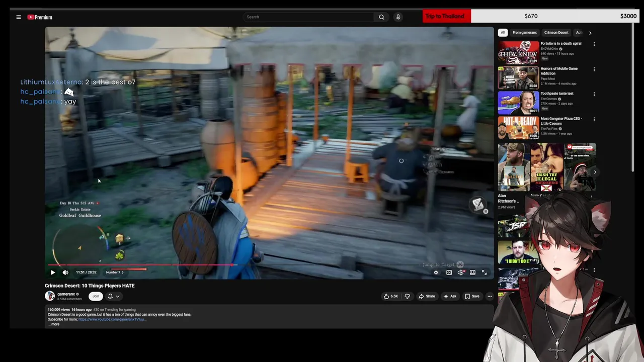The width and height of the screenshot is (644, 362).
Task: Toggle closed captions in the player
Action: click(449, 273)
